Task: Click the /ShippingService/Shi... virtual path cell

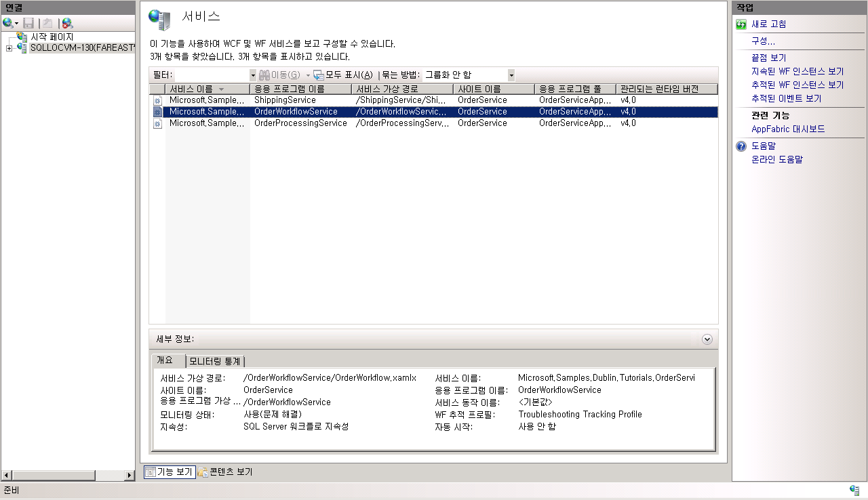Action: (401, 100)
